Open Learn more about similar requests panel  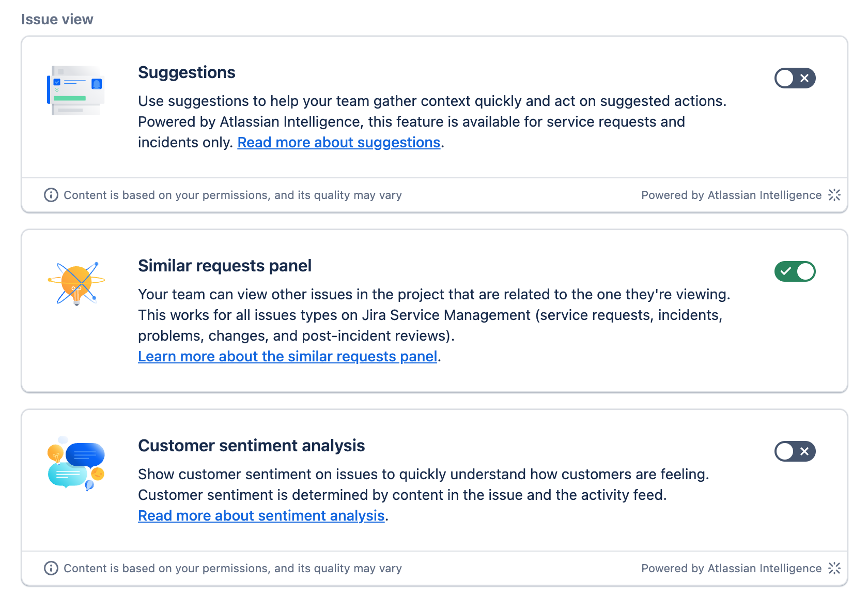[x=288, y=356]
